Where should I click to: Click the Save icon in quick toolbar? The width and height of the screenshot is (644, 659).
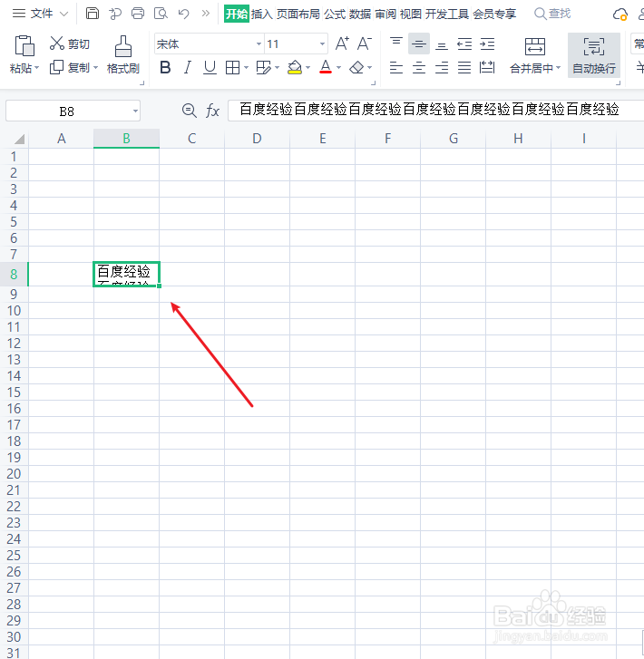coord(93,14)
